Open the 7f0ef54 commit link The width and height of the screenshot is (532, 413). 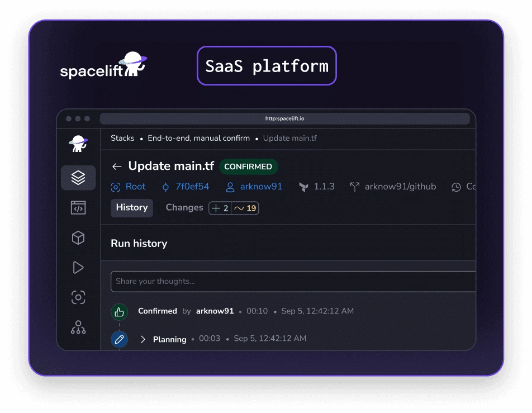tap(192, 186)
